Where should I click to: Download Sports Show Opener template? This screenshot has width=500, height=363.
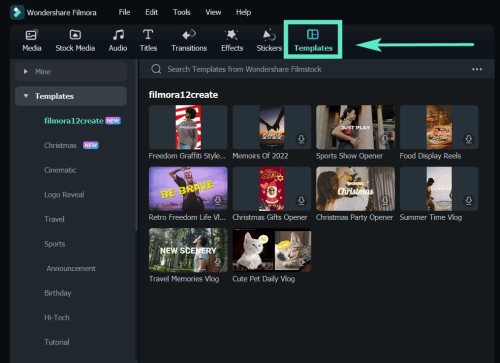pyautogui.click(x=385, y=139)
